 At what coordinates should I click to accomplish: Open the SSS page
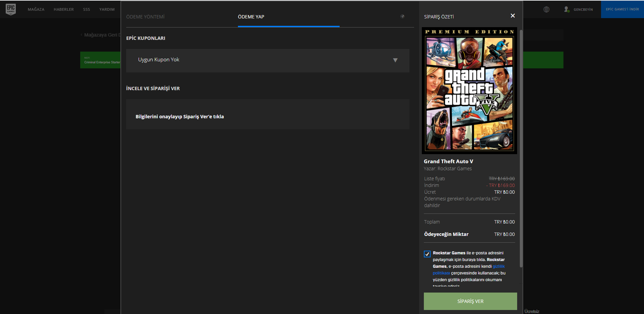tap(87, 9)
